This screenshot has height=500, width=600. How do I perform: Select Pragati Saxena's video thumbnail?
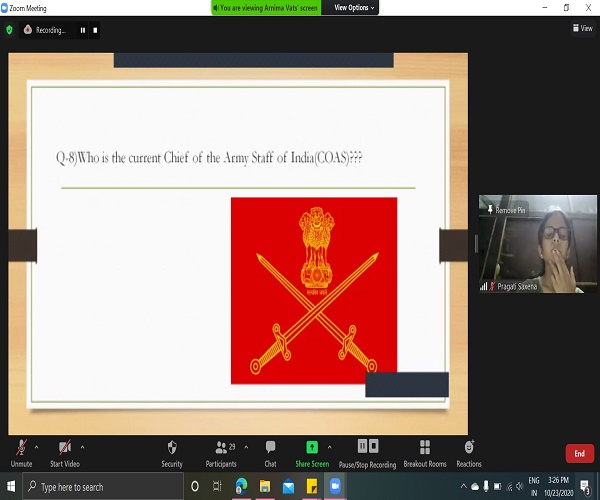coord(537,244)
